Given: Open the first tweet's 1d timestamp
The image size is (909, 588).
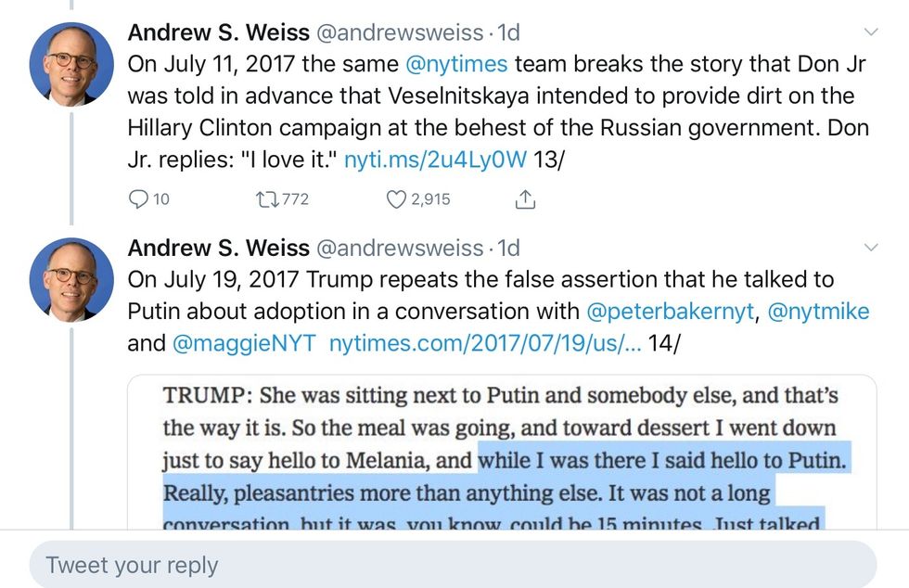Looking at the screenshot, I should [x=508, y=32].
